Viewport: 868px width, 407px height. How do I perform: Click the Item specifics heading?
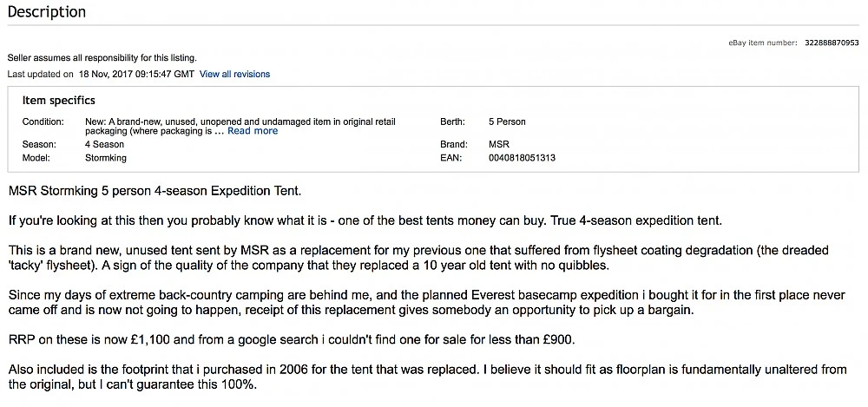pos(59,101)
